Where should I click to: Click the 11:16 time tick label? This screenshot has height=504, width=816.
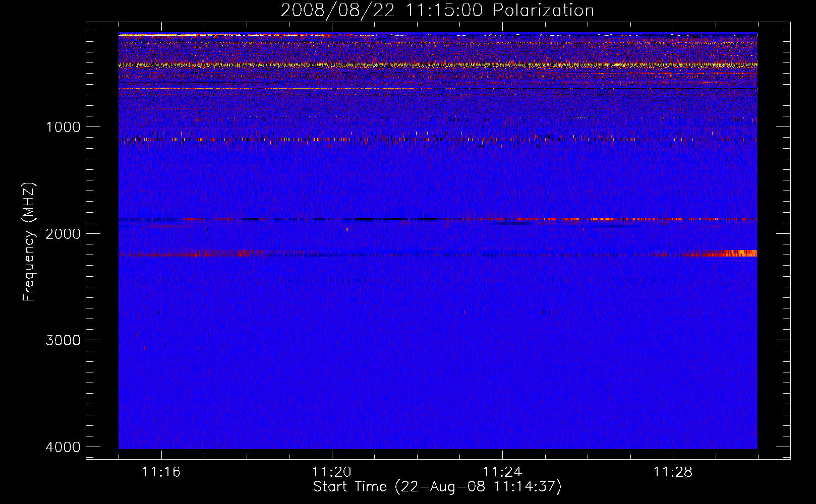tap(161, 472)
